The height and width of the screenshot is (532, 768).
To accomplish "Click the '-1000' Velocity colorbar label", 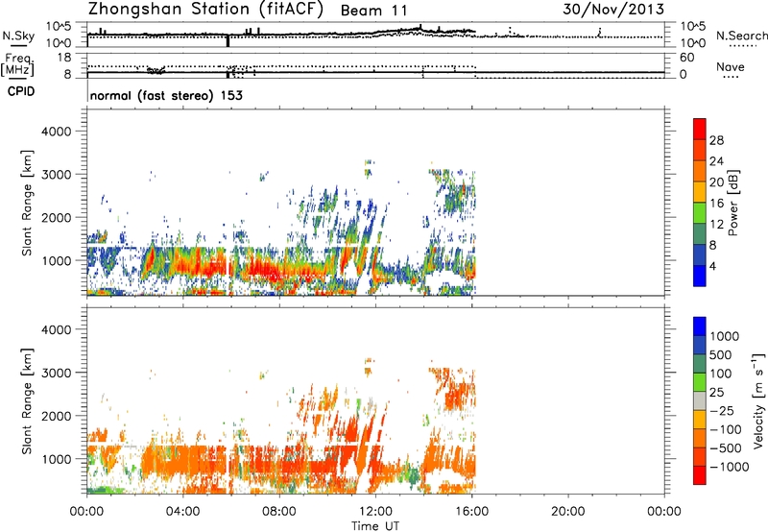I will (x=729, y=467).
